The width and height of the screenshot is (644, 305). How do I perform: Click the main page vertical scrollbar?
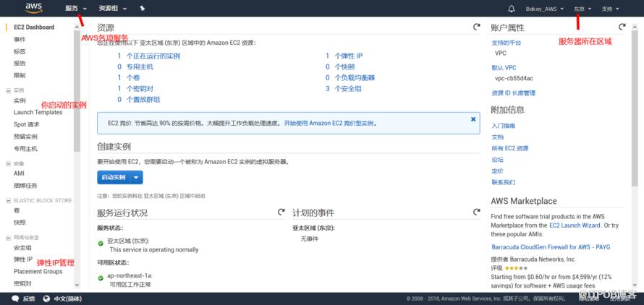click(635, 107)
